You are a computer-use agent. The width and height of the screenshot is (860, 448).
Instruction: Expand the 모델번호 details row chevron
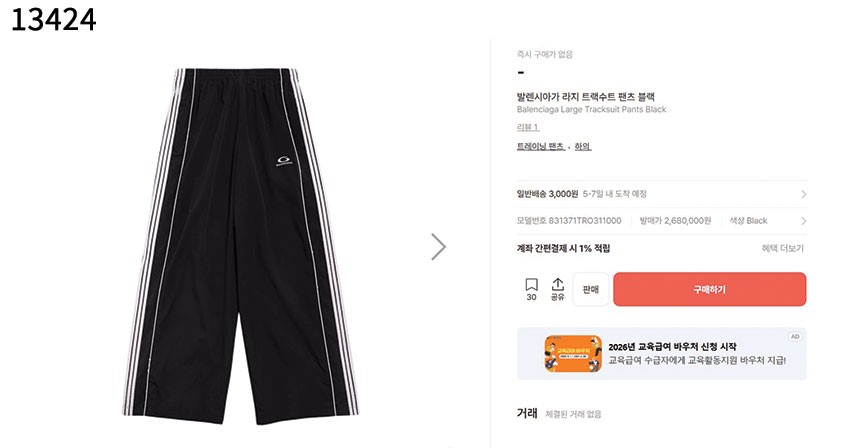pos(804,221)
